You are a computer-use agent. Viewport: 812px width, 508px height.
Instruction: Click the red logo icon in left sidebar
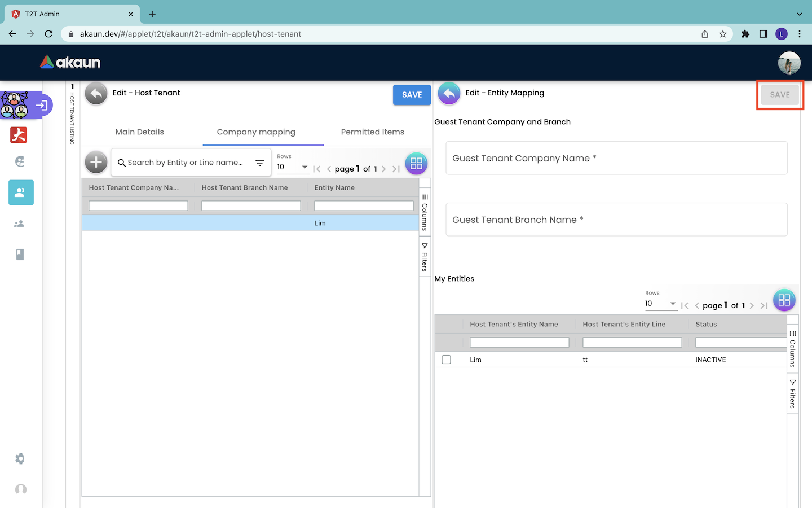[19, 135]
